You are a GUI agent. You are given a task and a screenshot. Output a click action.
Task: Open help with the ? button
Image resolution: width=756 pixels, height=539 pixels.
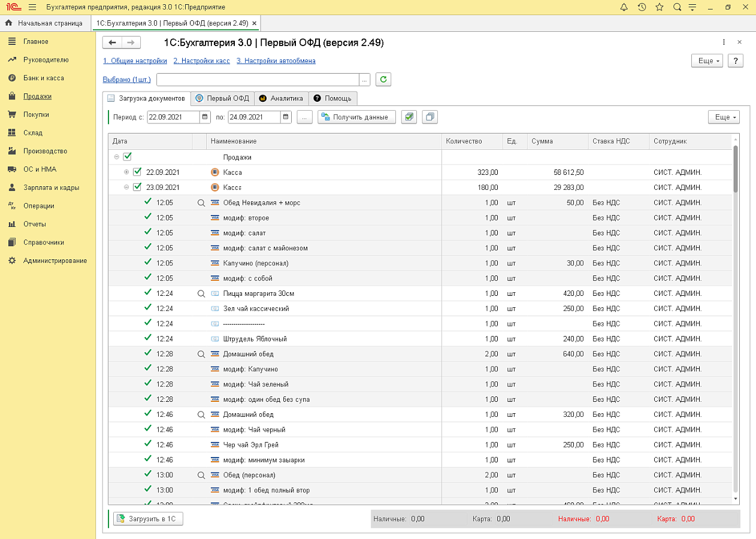736,61
